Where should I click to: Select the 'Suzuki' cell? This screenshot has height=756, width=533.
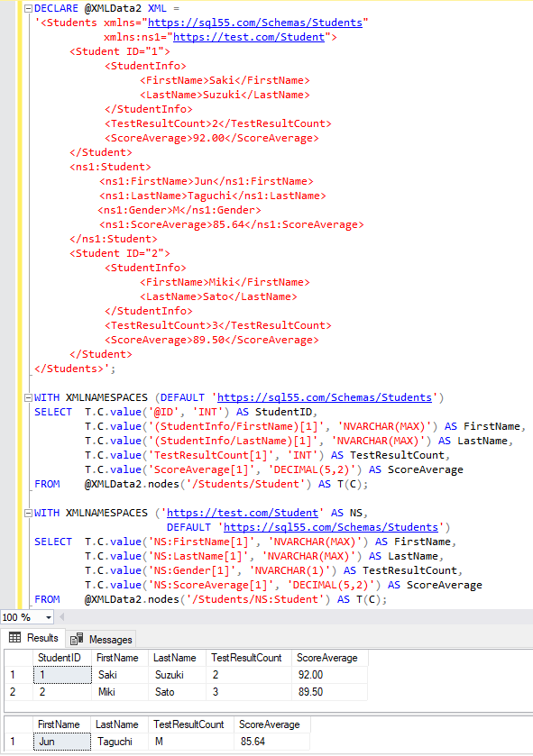coord(177,675)
